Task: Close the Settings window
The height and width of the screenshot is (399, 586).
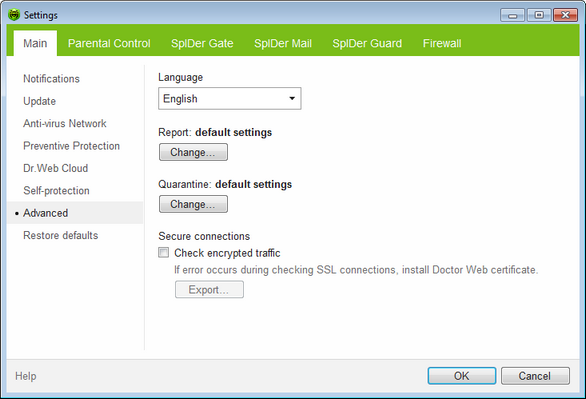Action: point(565,15)
